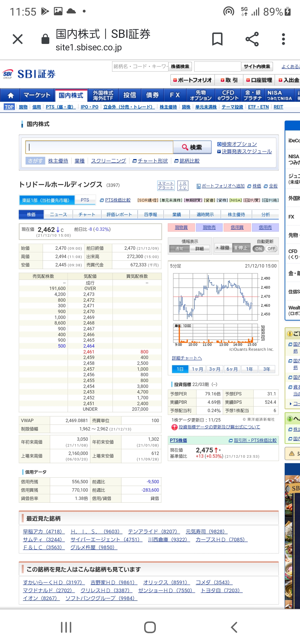The width and height of the screenshot is (300, 644).
Task: Open the 投信 menu tab
Action: click(130, 95)
